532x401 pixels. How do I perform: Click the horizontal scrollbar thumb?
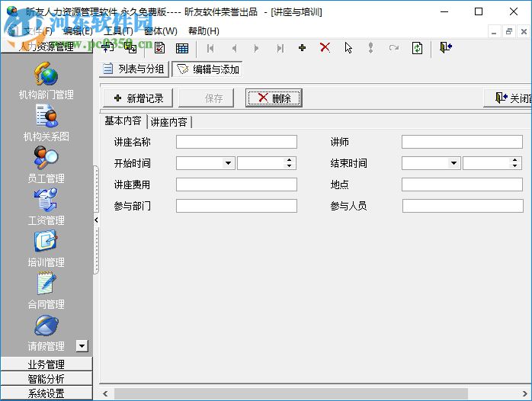(291, 394)
